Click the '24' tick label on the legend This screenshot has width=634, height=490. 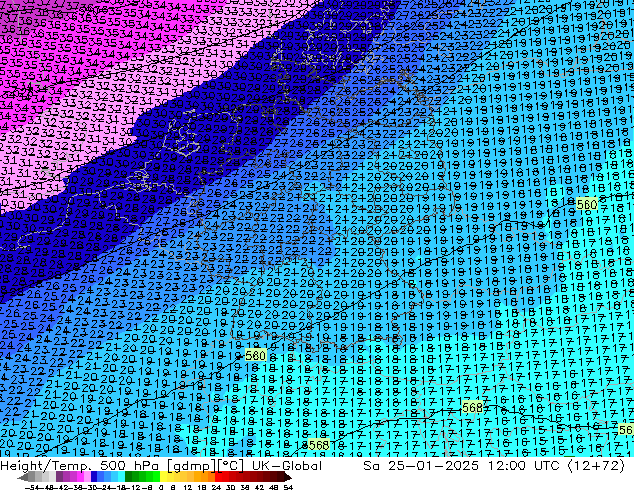tap(216, 487)
